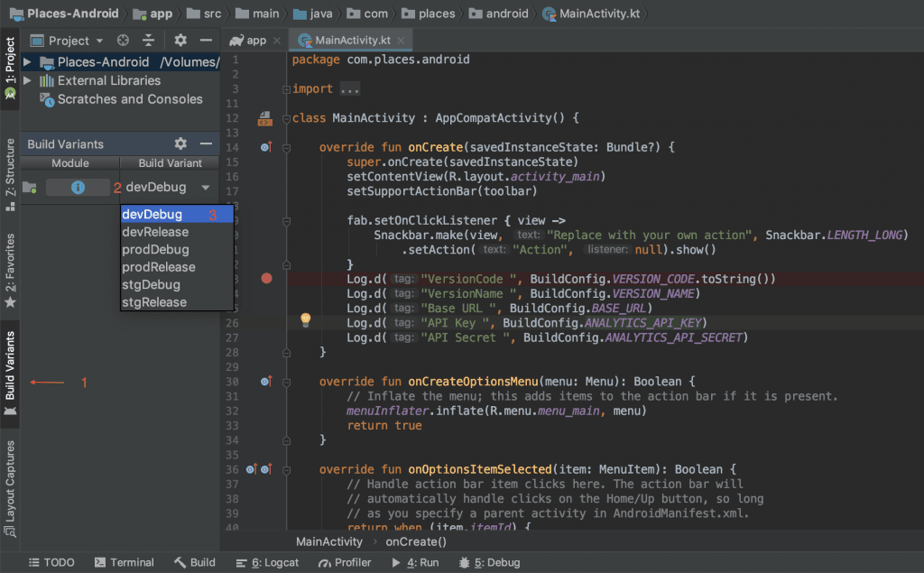The image size is (924, 573).
Task: Click the locate/scroll from source target icon
Action: point(123,40)
